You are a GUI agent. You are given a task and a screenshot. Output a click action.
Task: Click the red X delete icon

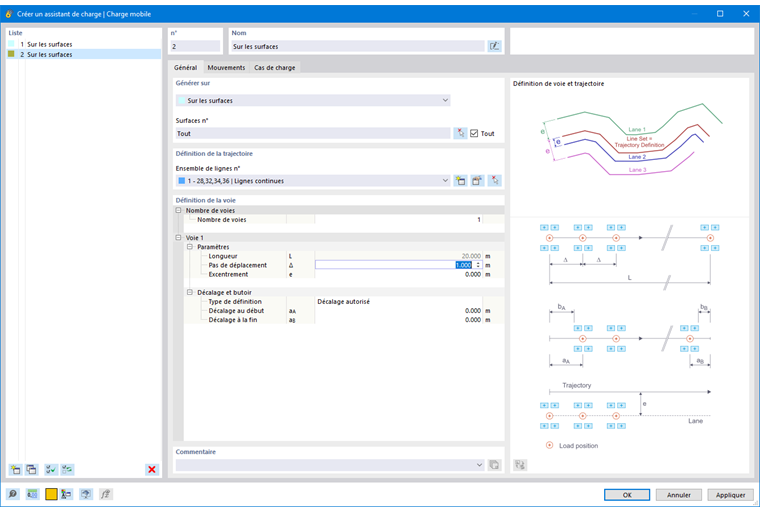click(152, 469)
